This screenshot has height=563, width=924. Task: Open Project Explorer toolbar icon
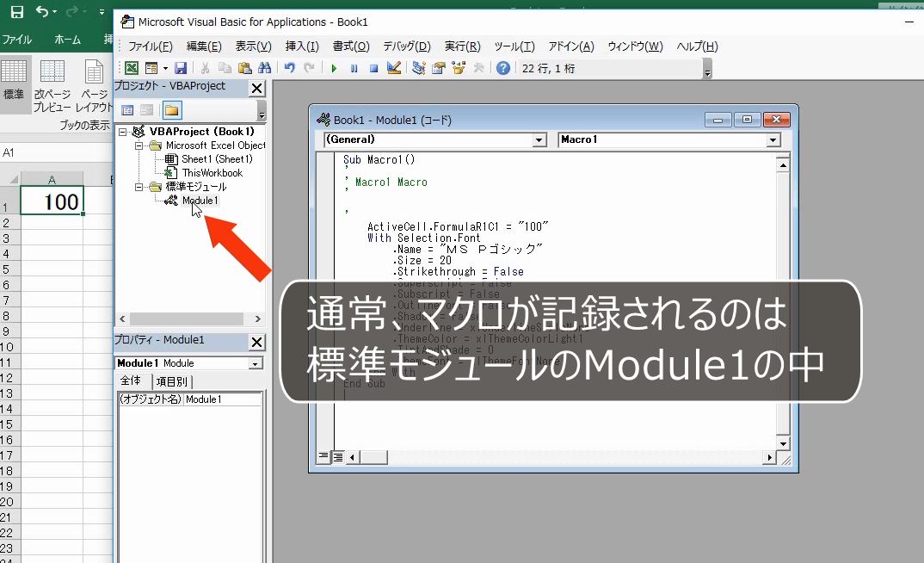coord(418,68)
